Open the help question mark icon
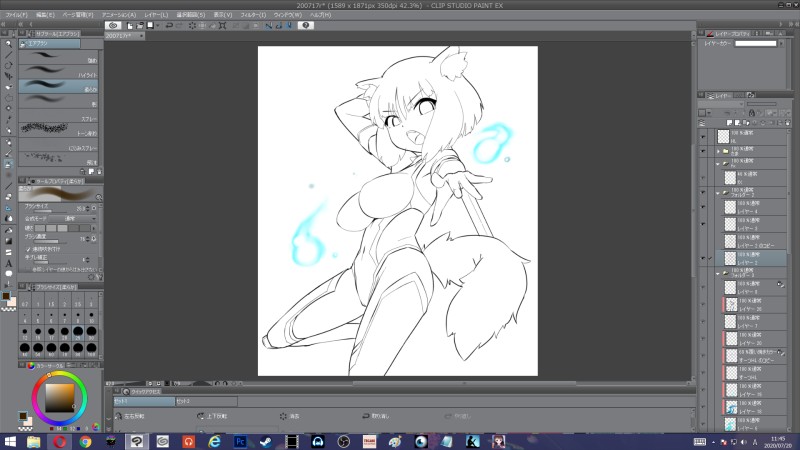 pos(306,25)
